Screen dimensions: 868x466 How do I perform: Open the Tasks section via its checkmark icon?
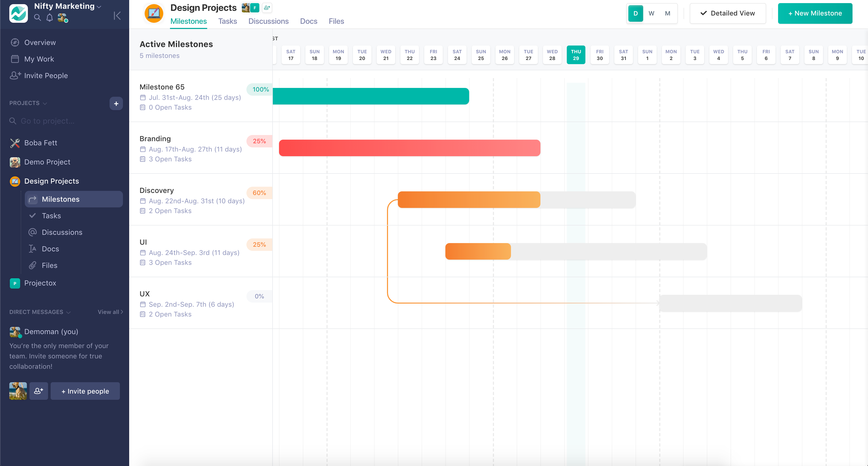coord(32,215)
